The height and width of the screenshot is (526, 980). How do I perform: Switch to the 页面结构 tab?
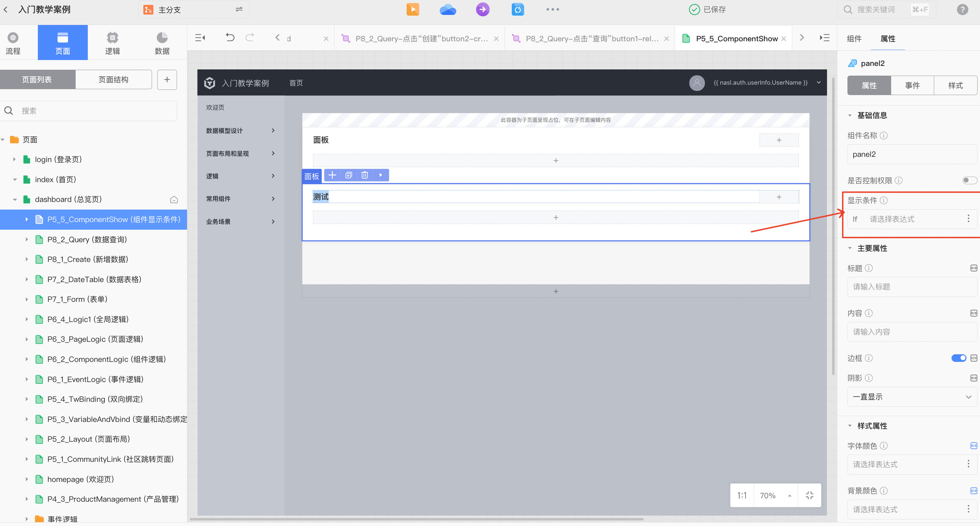(x=113, y=79)
